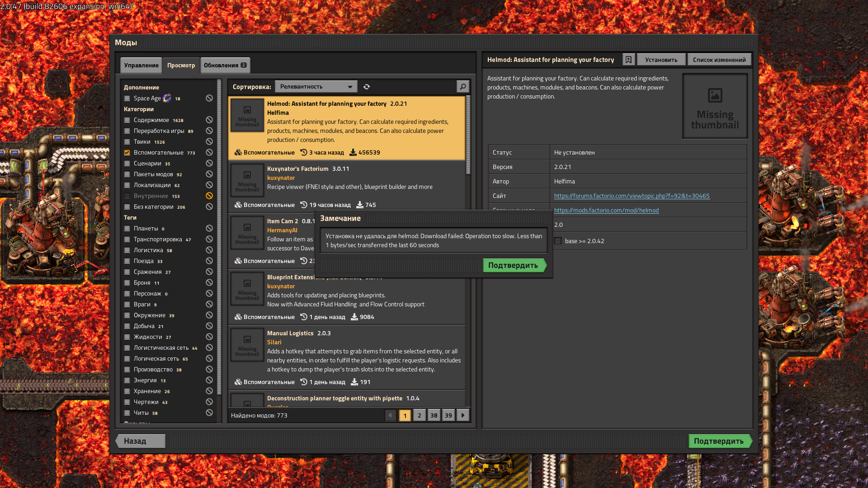868x488 pixels.
Task: Exclude Сценарии category icon
Action: 209,163
